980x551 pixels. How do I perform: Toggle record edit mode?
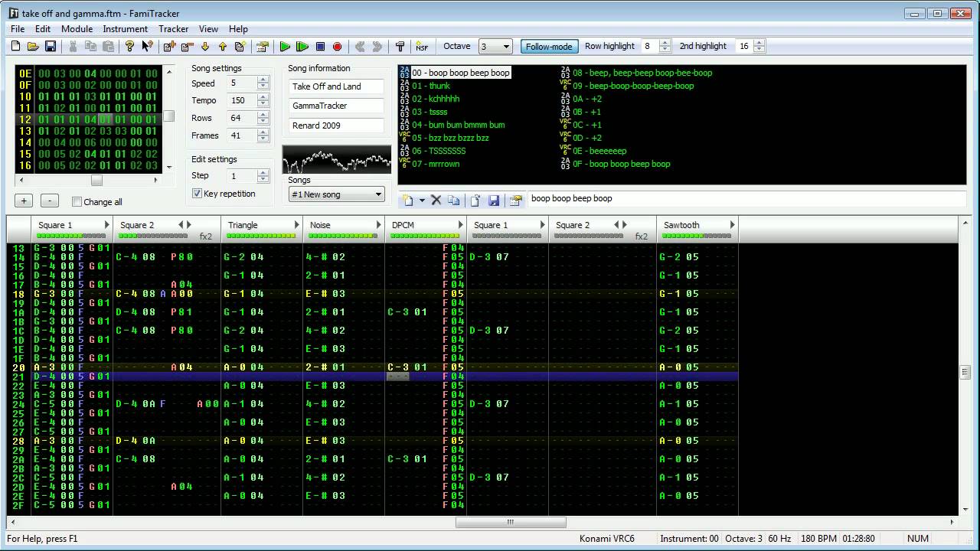pos(337,47)
